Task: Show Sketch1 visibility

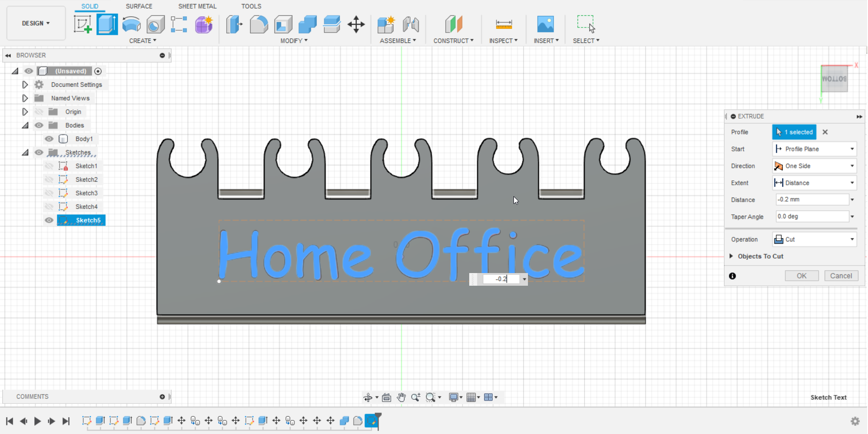Action: point(49,166)
